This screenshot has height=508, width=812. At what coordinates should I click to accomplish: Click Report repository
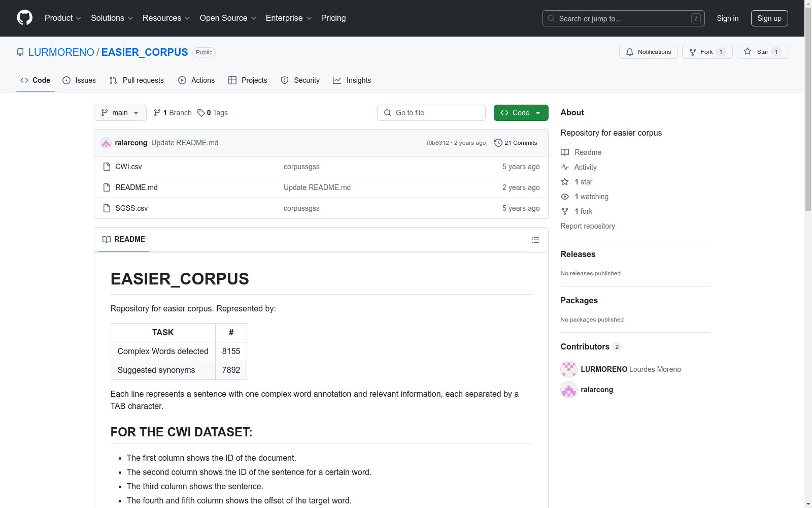click(588, 226)
